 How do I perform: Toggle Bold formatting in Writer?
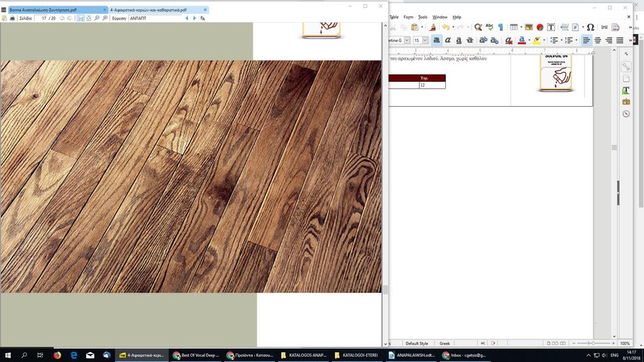[x=436, y=40]
